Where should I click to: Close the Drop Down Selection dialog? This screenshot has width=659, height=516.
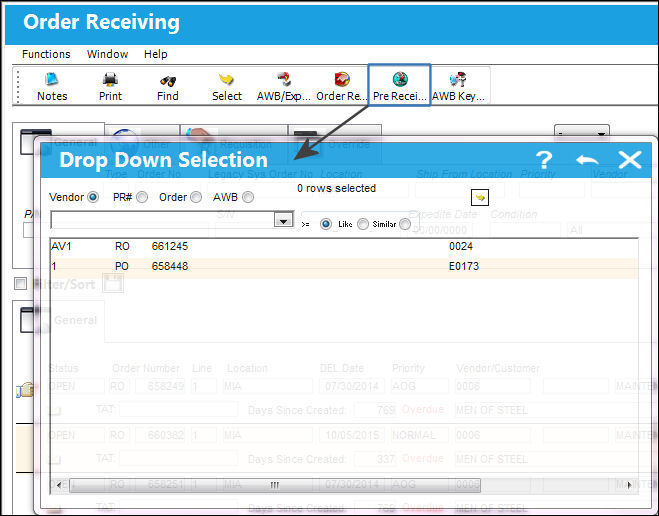click(x=630, y=160)
